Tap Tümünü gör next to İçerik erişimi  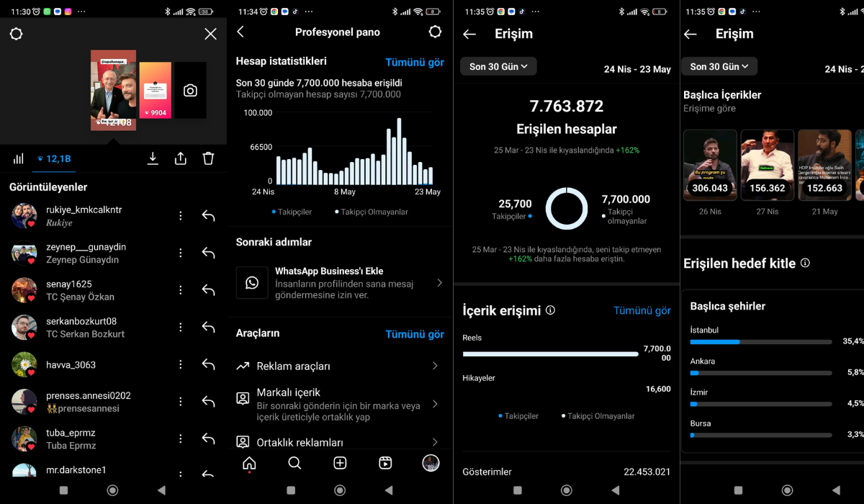[x=642, y=310]
